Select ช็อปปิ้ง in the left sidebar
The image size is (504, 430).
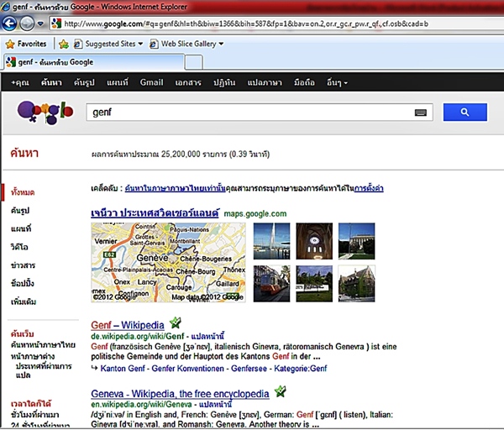(x=22, y=284)
